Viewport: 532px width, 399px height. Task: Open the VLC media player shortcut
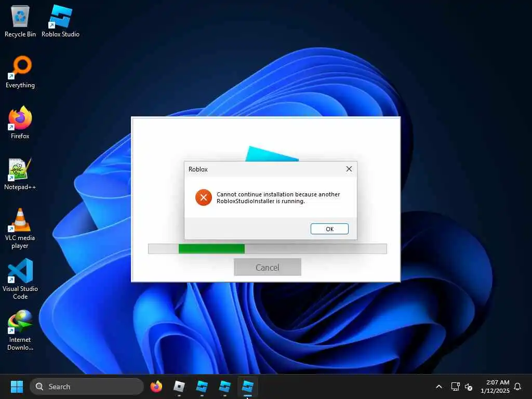20,229
